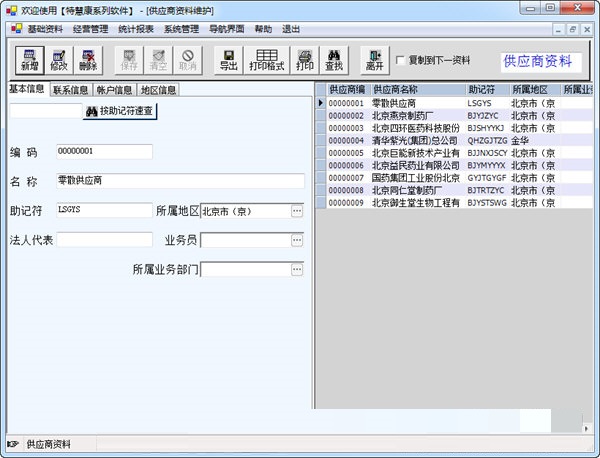The height and width of the screenshot is (458, 600).
Task: Click the 导出 (Export) toolbar icon
Action: [x=228, y=60]
